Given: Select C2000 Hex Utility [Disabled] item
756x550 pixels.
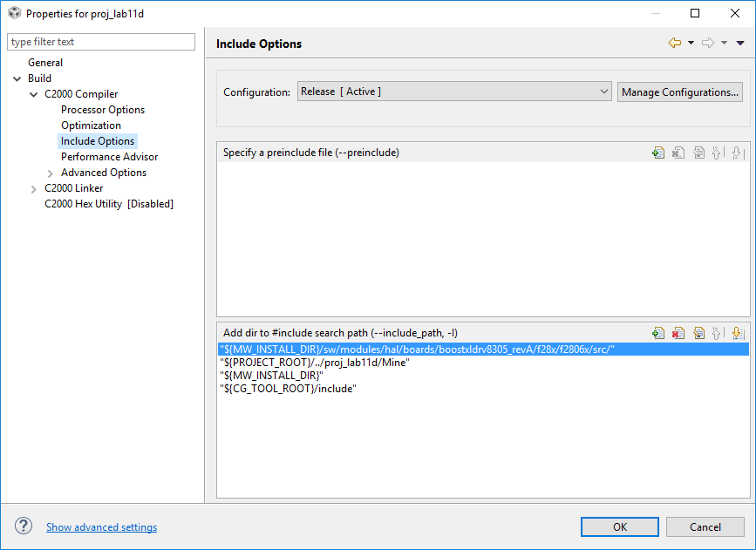Looking at the screenshot, I should coord(109,204).
